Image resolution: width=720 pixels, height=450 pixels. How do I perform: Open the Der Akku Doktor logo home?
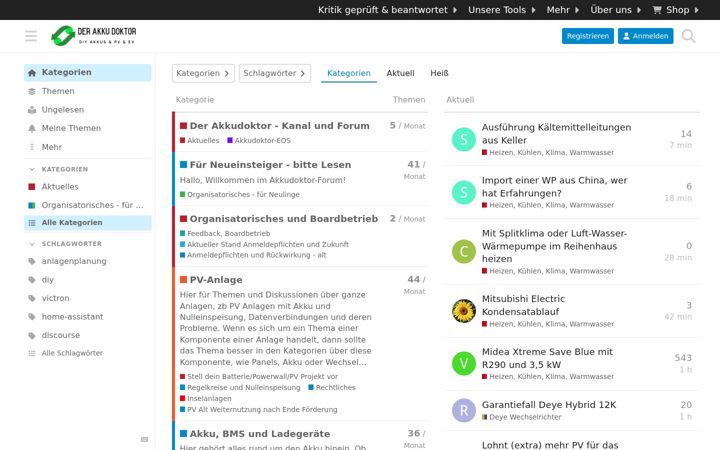(94, 36)
